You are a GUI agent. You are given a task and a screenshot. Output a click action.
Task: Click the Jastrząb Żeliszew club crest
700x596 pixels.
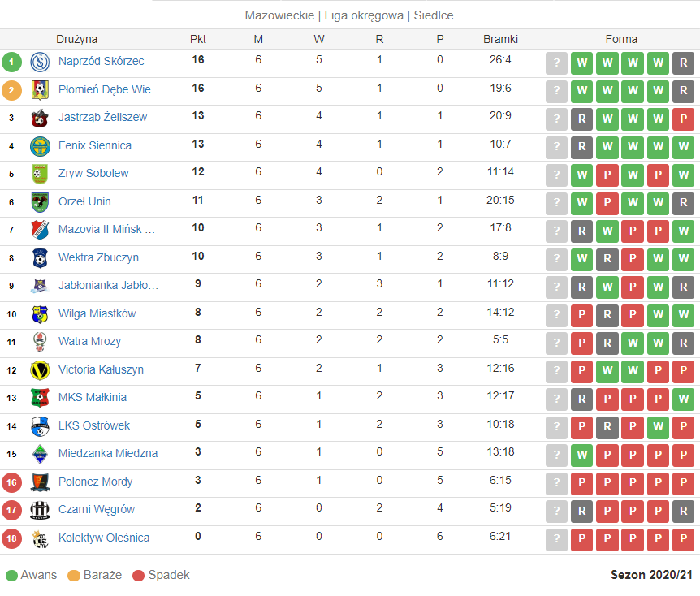[x=40, y=118]
